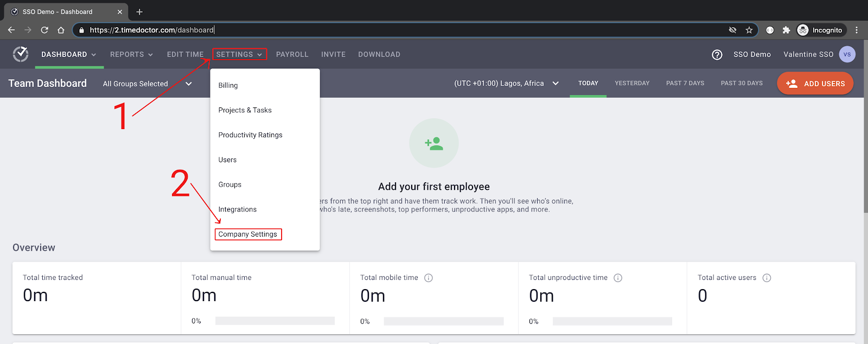
Task: Open a new browser tab
Action: pyautogui.click(x=139, y=11)
